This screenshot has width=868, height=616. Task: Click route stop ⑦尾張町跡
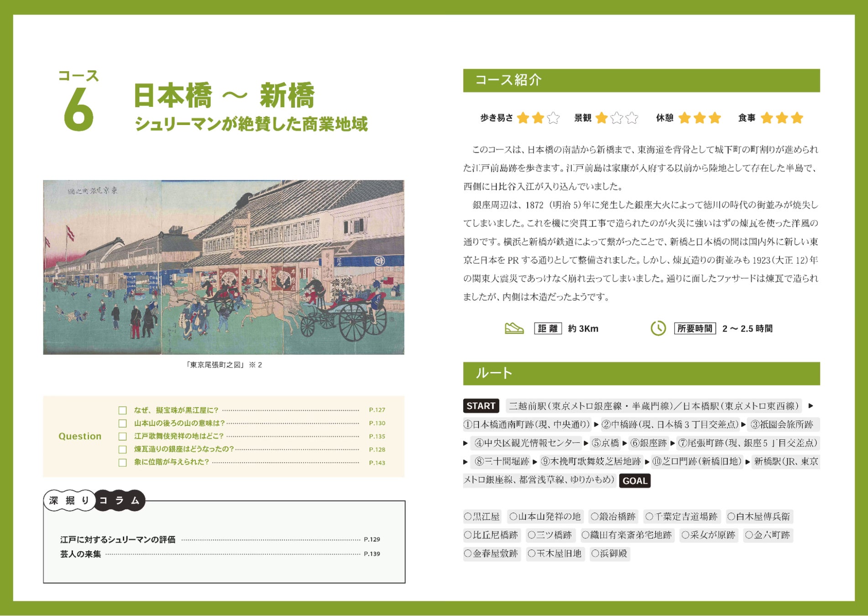tap(748, 443)
